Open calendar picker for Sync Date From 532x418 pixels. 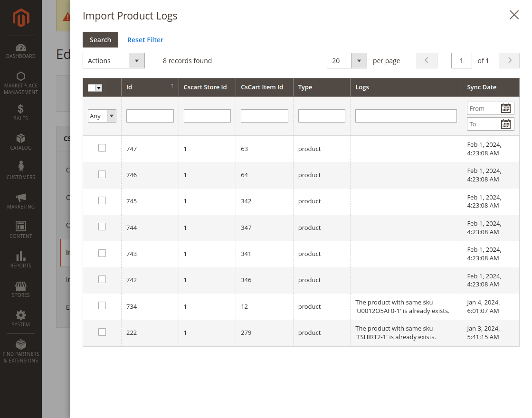pos(505,108)
